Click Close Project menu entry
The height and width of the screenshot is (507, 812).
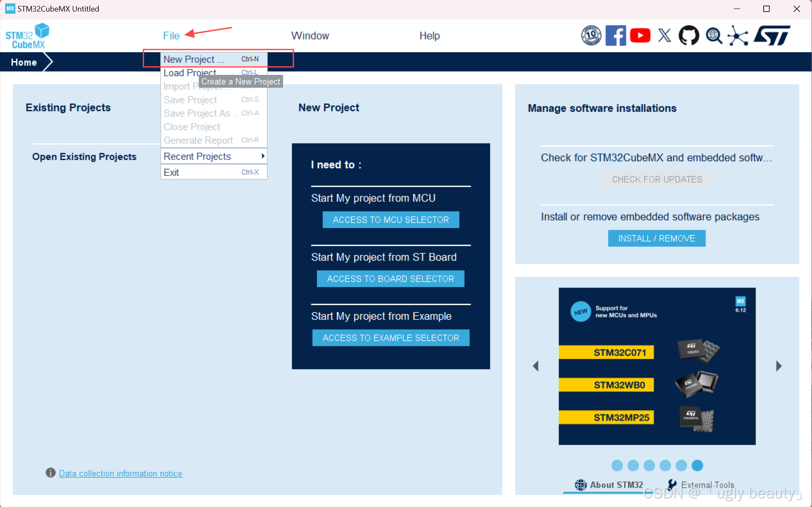click(x=214, y=127)
